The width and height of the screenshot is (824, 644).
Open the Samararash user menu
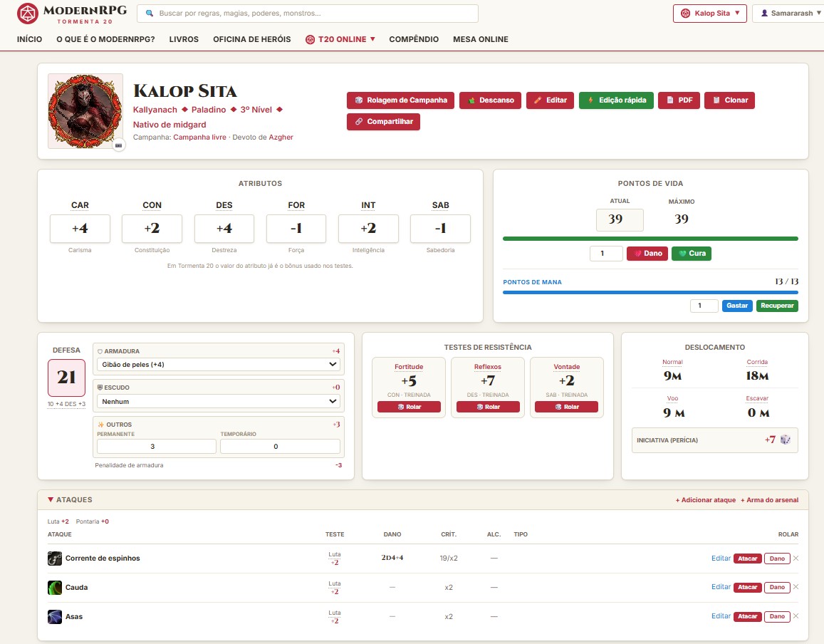tap(790, 13)
